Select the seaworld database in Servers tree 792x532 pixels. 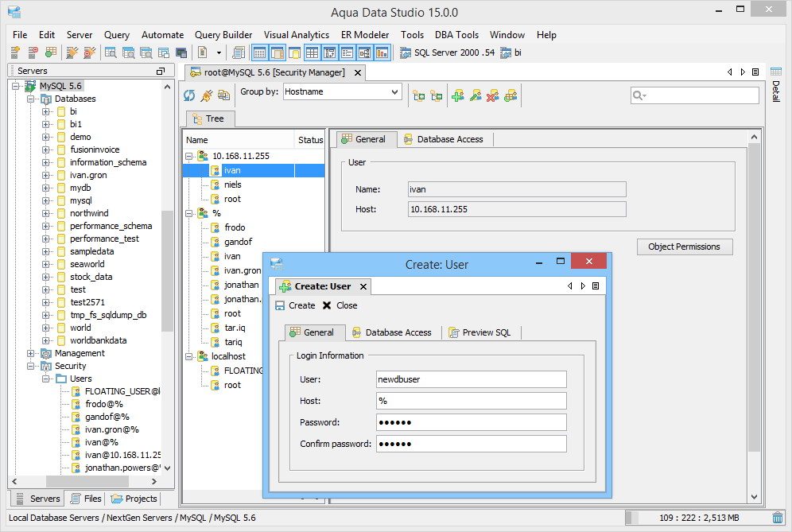coord(87,264)
